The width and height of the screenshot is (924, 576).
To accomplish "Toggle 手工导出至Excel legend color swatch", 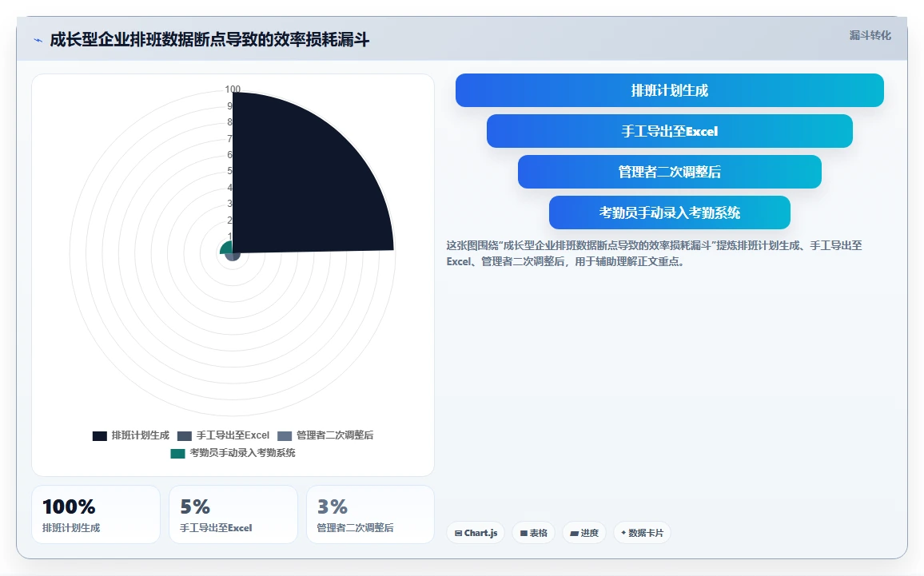I will point(185,436).
